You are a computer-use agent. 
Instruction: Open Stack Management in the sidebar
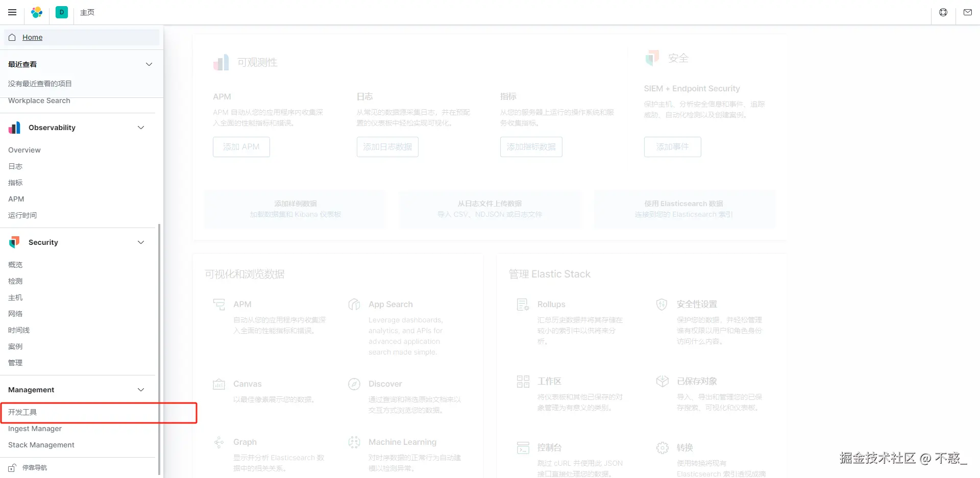[x=41, y=445]
